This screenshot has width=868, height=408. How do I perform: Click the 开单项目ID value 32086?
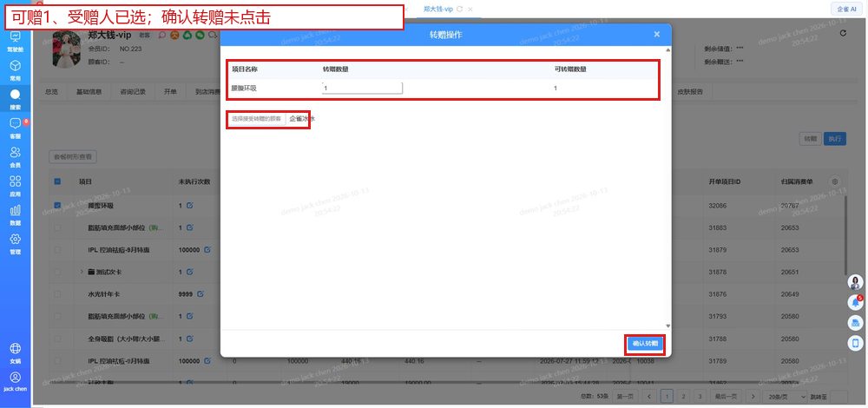click(x=717, y=206)
